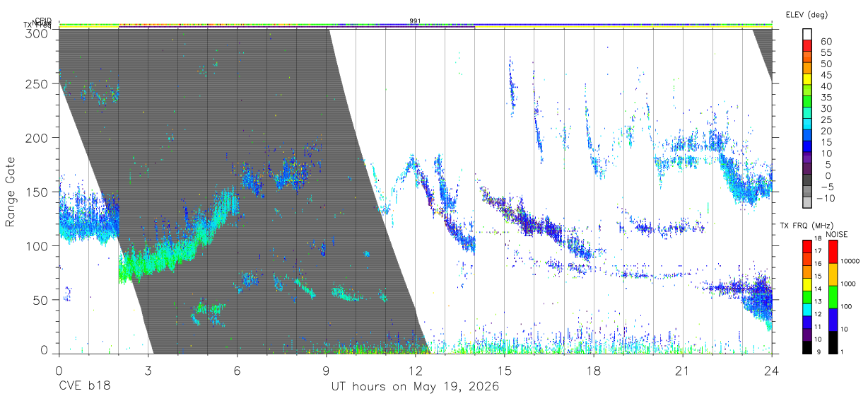Image resolution: width=868 pixels, height=401 pixels.
Task: Click the 55 label on ELEV color bar
Action: tap(826, 52)
